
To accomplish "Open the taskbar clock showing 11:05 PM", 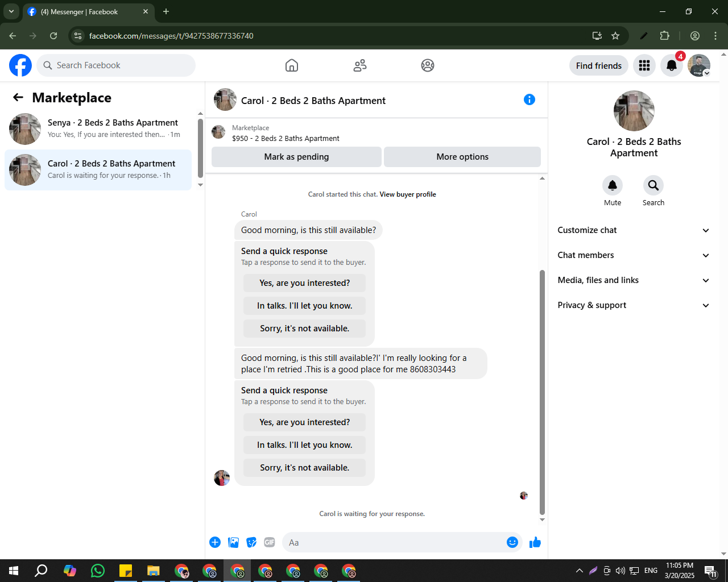I will [x=680, y=571].
